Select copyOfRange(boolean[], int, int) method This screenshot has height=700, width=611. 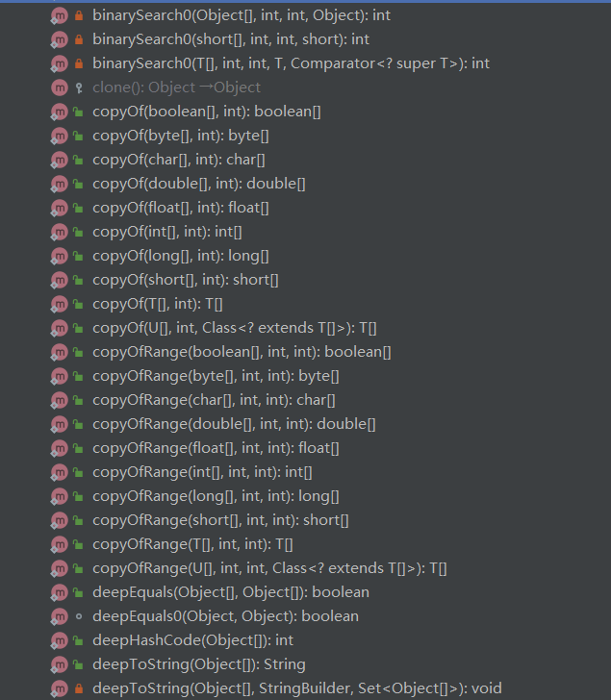click(242, 352)
